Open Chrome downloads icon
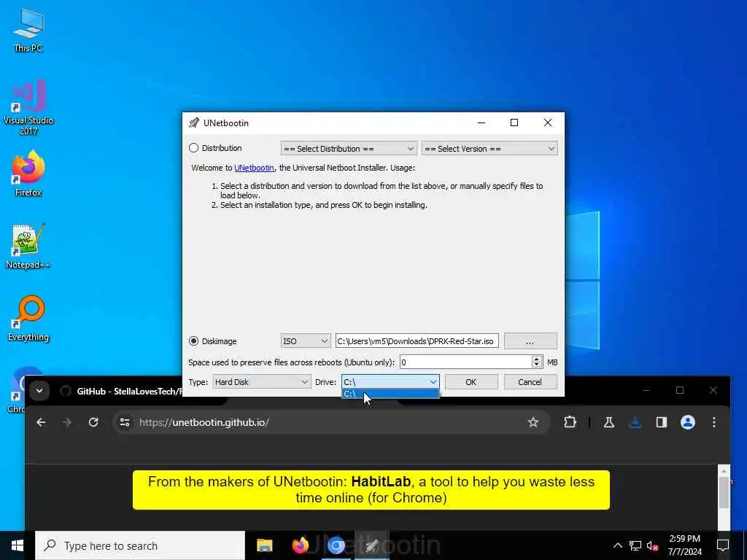This screenshot has width=747, height=560. pos(635,422)
